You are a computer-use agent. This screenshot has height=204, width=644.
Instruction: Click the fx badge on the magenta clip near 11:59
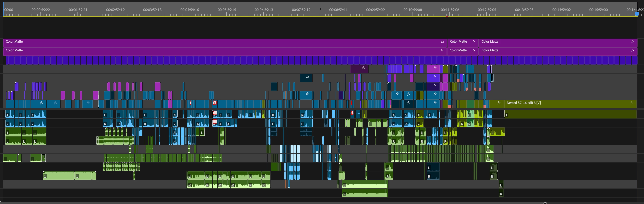pyautogui.click(x=435, y=68)
